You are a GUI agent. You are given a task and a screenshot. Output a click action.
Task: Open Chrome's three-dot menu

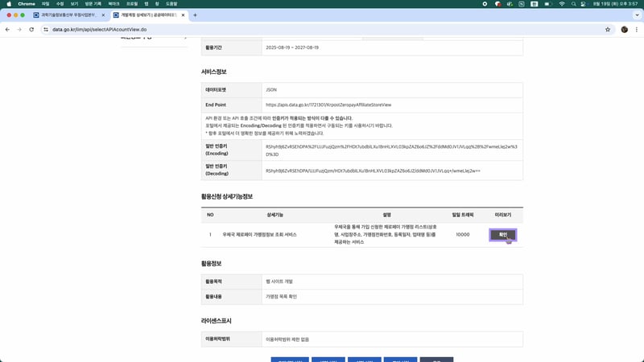[637, 30]
